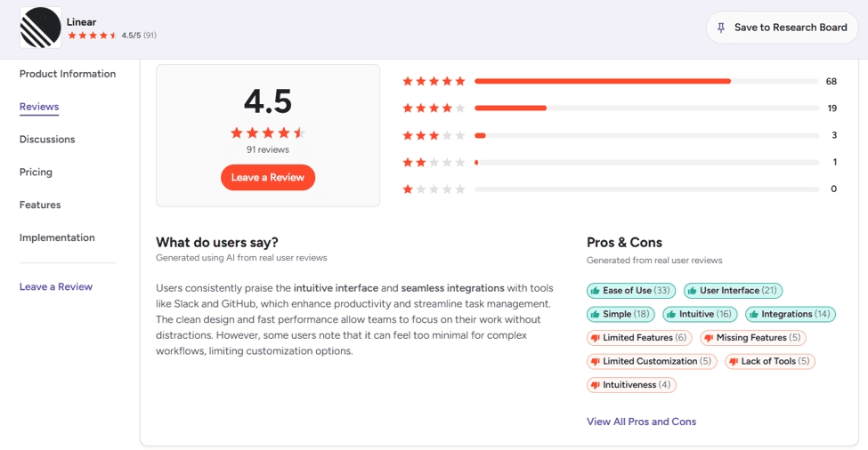This screenshot has width=868, height=450.
Task: Click the "Pros & Cons" heading
Action: coord(624,243)
